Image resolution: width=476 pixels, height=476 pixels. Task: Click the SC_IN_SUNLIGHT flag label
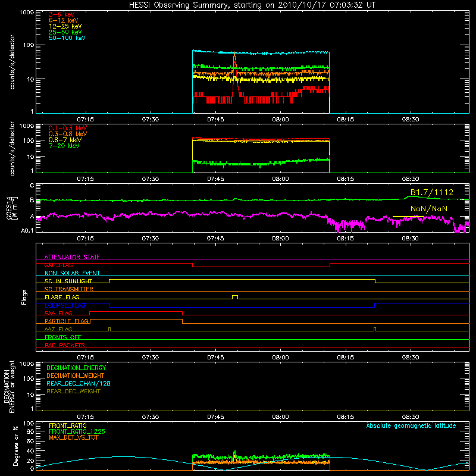(x=68, y=281)
